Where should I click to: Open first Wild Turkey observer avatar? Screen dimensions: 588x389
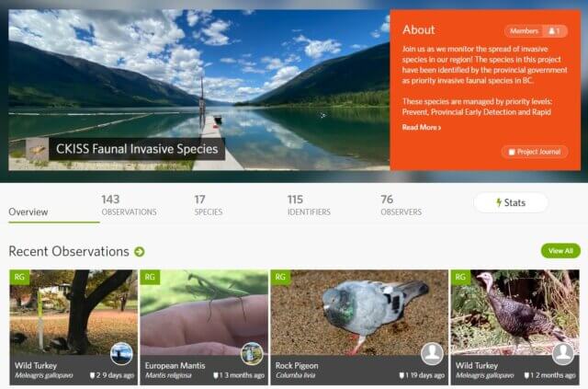click(121, 353)
